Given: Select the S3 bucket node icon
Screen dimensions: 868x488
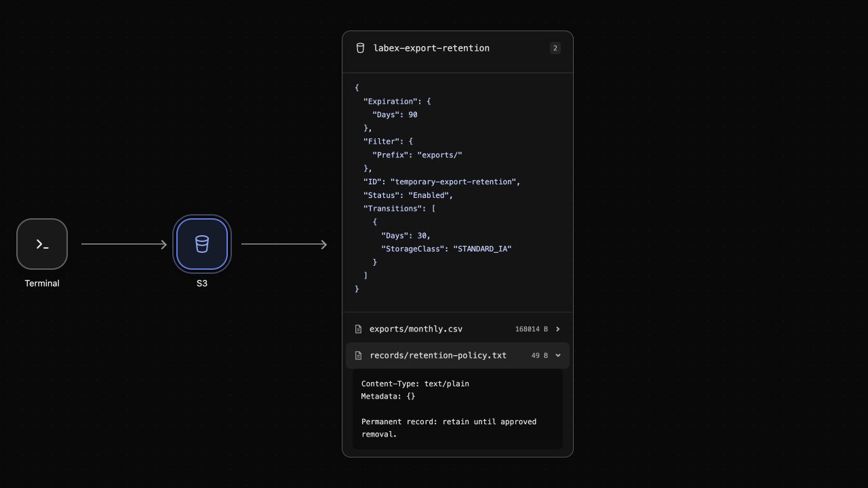Looking at the screenshot, I should (x=202, y=244).
